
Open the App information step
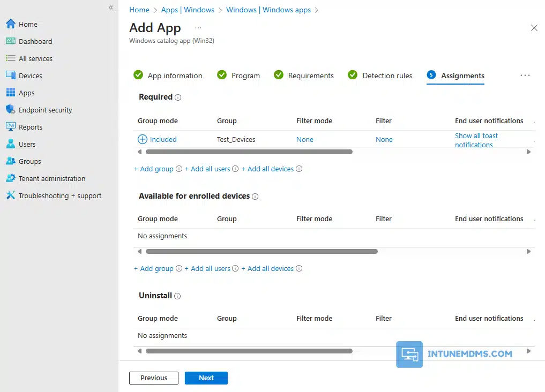(x=168, y=76)
